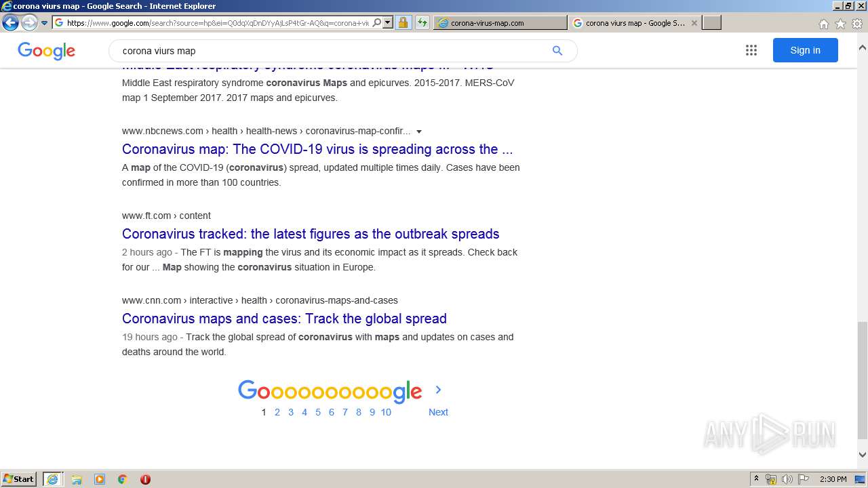Expand the address bar autocomplete dropdown

[388, 22]
